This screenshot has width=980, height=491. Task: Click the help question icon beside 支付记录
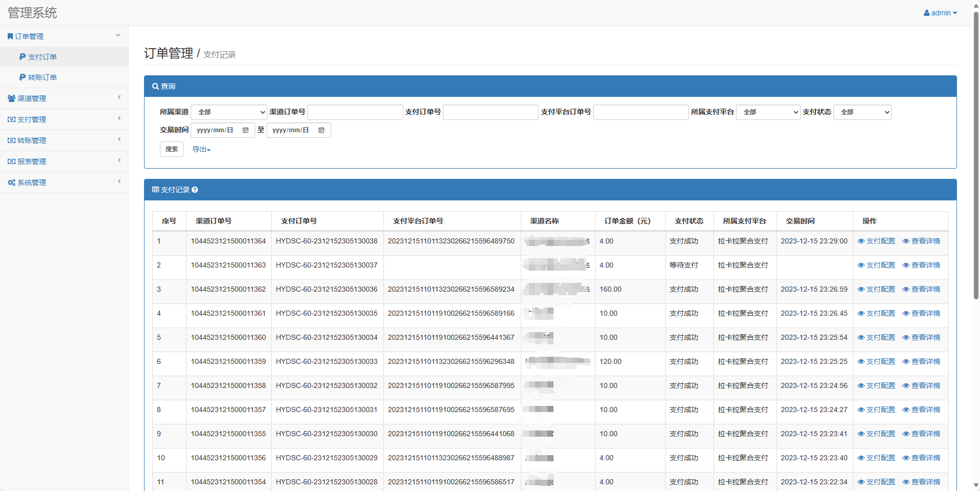pyautogui.click(x=195, y=190)
